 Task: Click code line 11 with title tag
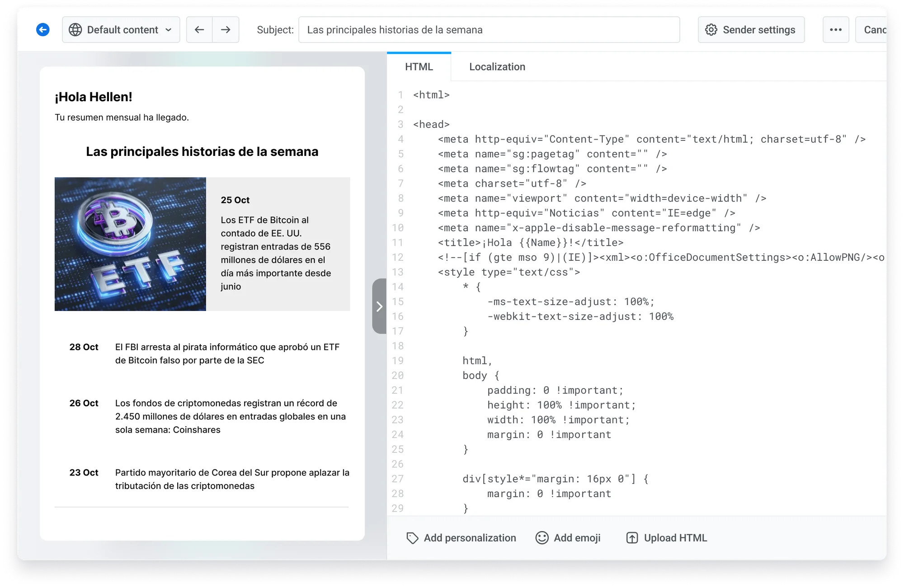tap(530, 243)
